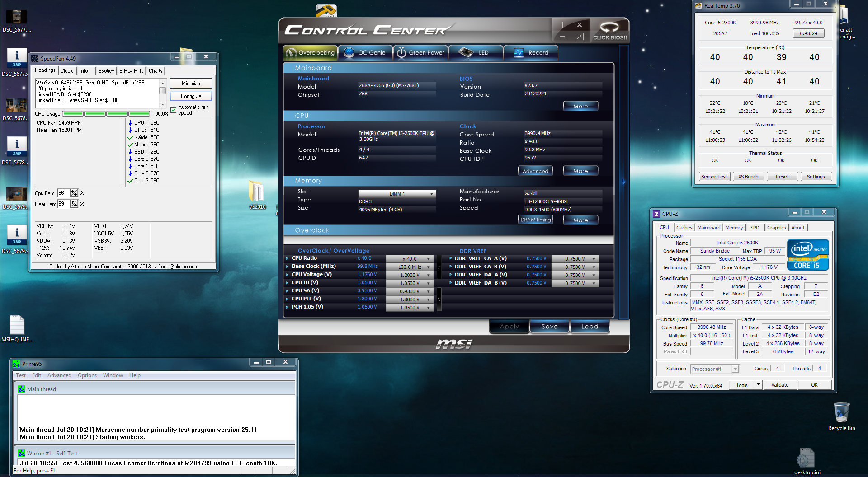
Task: Open the SPD tab in CPU-Z
Action: click(x=755, y=228)
